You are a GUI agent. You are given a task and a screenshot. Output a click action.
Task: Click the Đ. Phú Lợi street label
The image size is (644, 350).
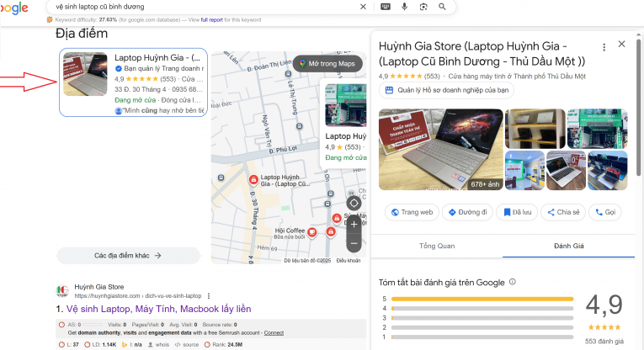click(283, 150)
